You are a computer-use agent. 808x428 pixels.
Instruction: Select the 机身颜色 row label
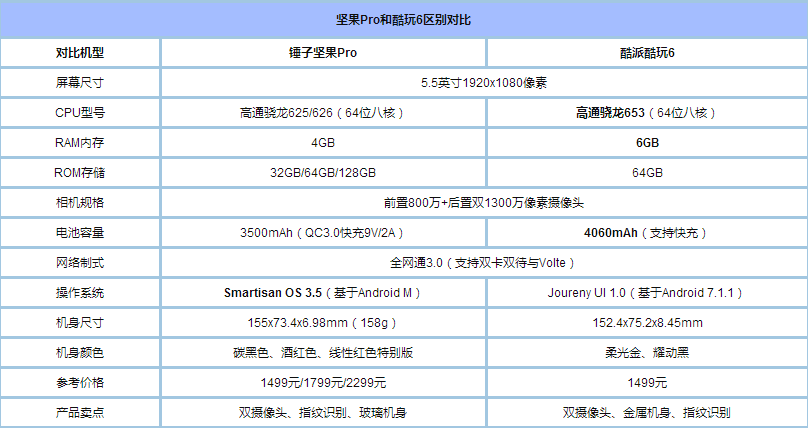point(80,352)
